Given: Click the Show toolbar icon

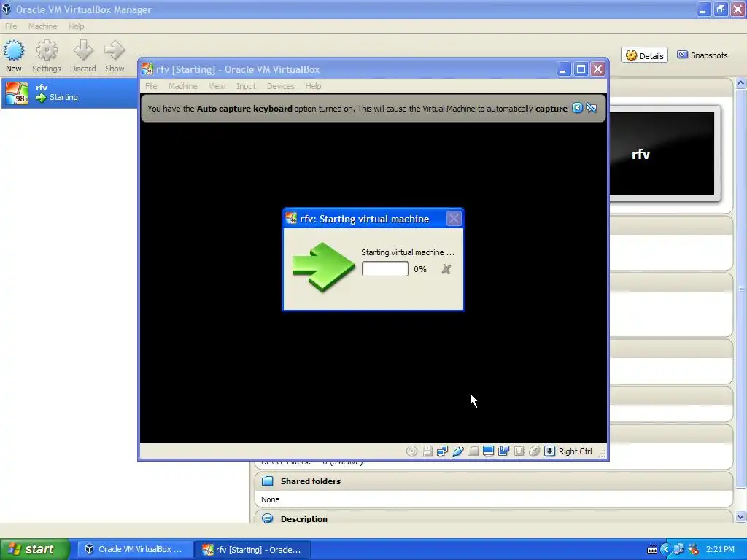Looking at the screenshot, I should pos(115,55).
